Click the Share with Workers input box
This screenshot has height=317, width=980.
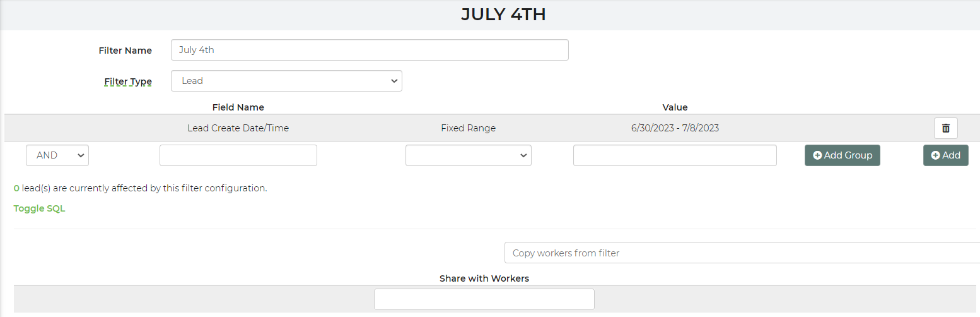[484, 299]
